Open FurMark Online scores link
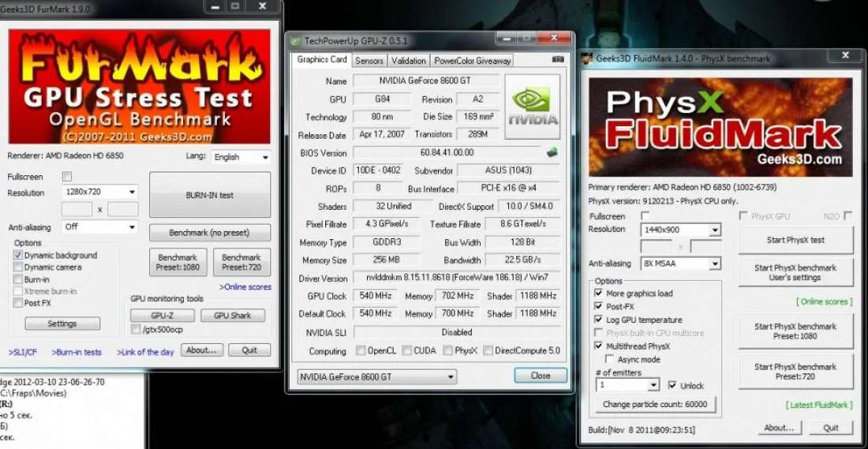Viewport: 868px width, 449px height. coord(245,286)
